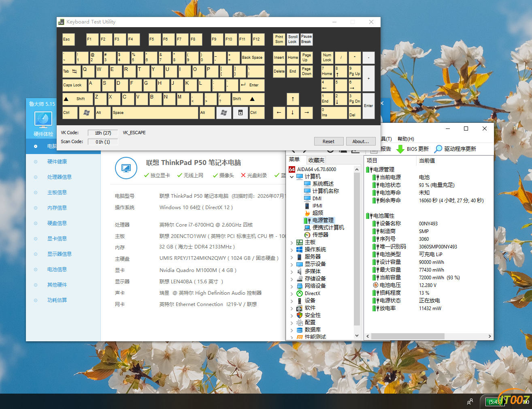Collapse the 计算机 tree branch
Viewport: 532px width, 409px height.
point(292,177)
